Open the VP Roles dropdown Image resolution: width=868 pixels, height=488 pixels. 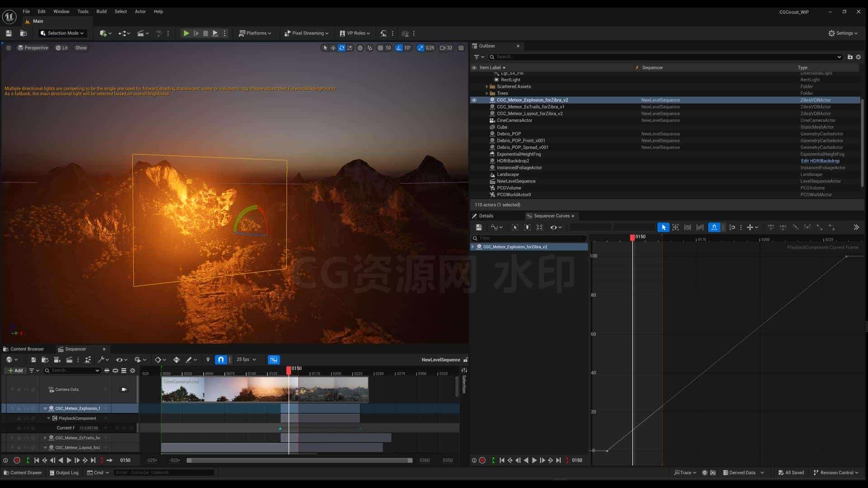click(x=355, y=33)
